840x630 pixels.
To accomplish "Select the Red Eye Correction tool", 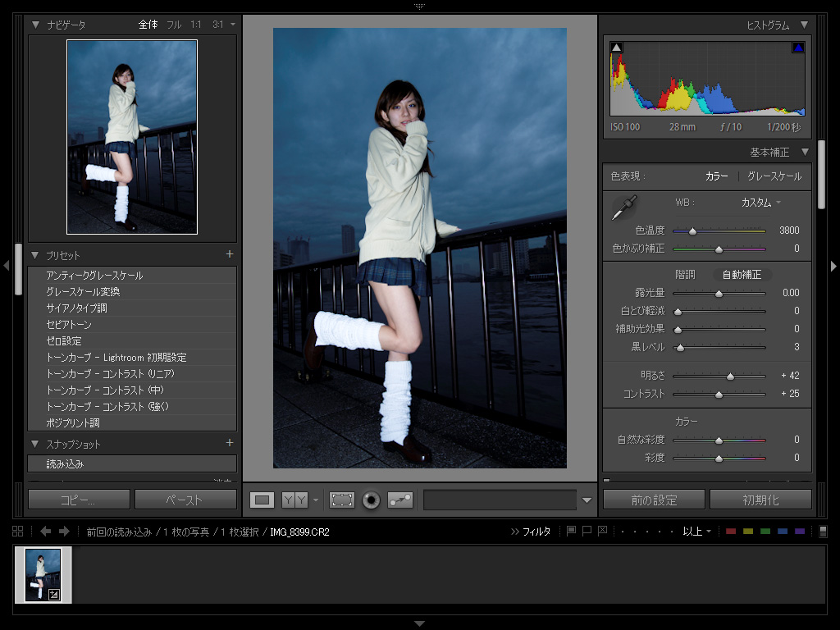I will 372,499.
